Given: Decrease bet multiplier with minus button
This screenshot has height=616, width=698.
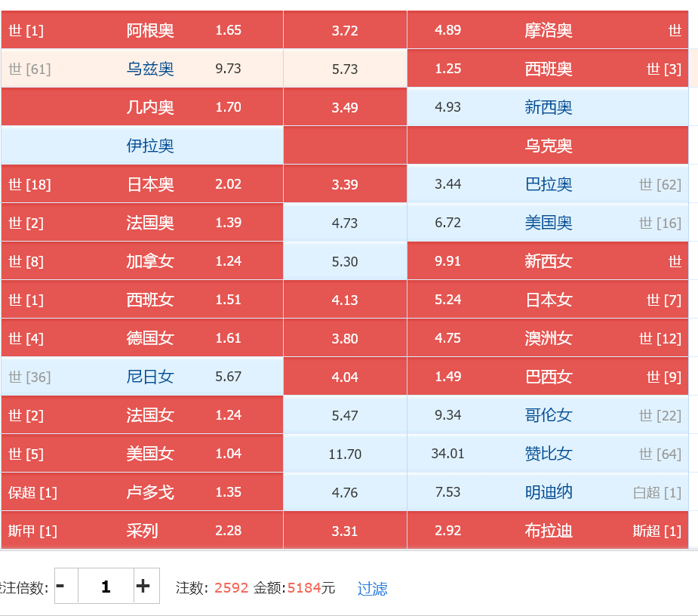Looking at the screenshot, I should (66, 586).
